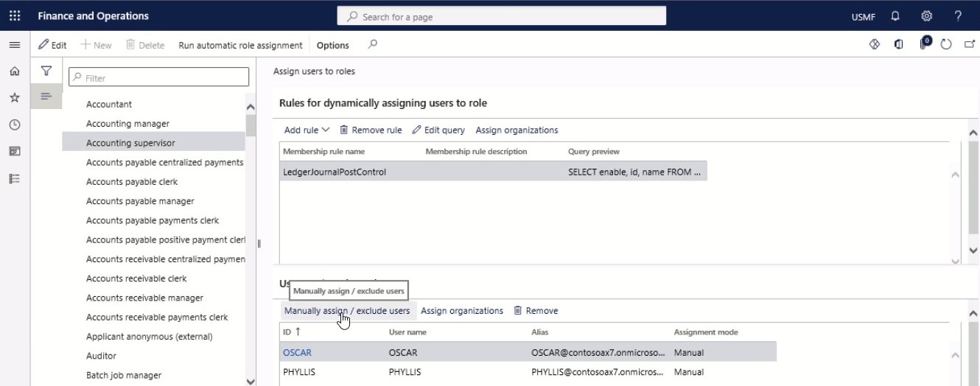The image size is (980, 386).
Task: Collapse the rules section chevron
Action: (973, 133)
